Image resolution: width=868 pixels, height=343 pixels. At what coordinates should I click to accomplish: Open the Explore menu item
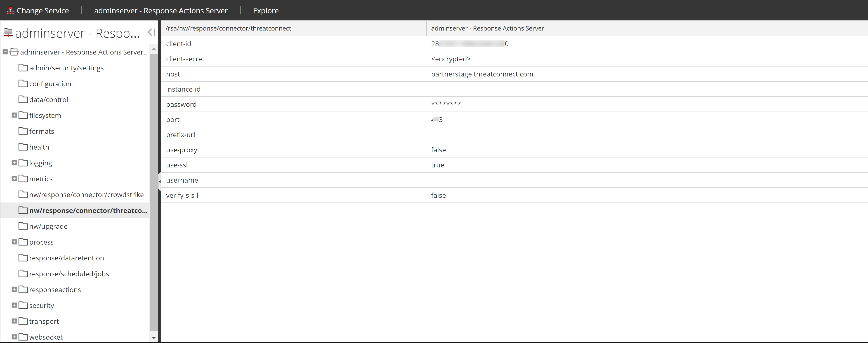click(x=266, y=10)
